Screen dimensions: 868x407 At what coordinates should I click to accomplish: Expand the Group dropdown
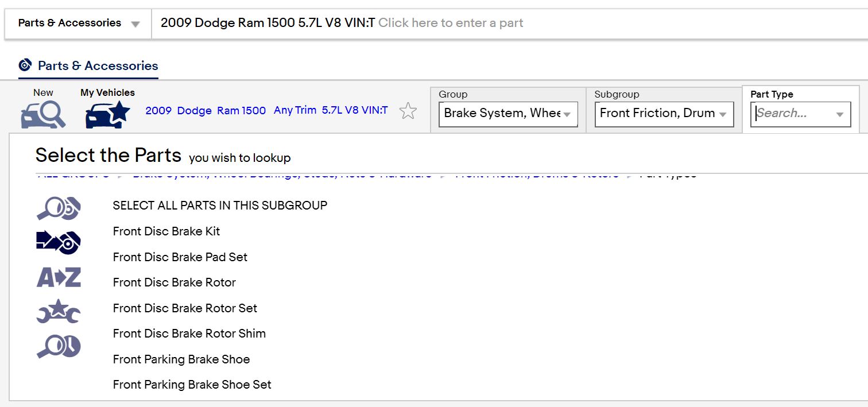click(x=567, y=114)
